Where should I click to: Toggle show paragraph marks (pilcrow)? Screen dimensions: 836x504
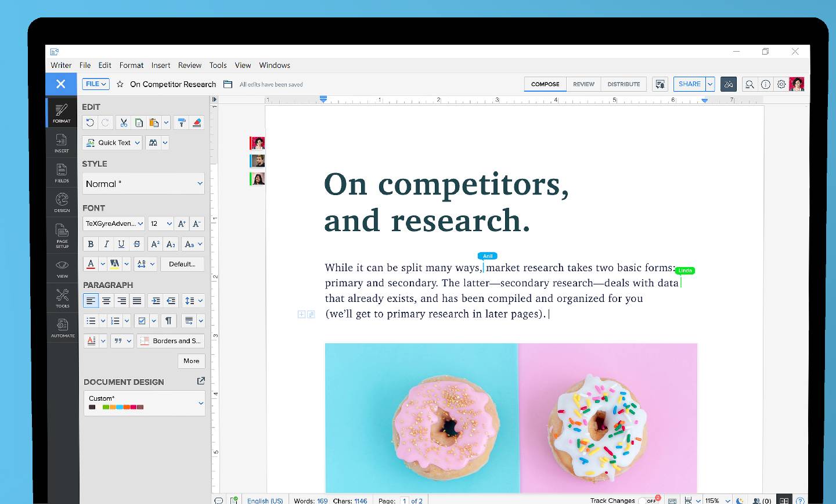click(168, 321)
